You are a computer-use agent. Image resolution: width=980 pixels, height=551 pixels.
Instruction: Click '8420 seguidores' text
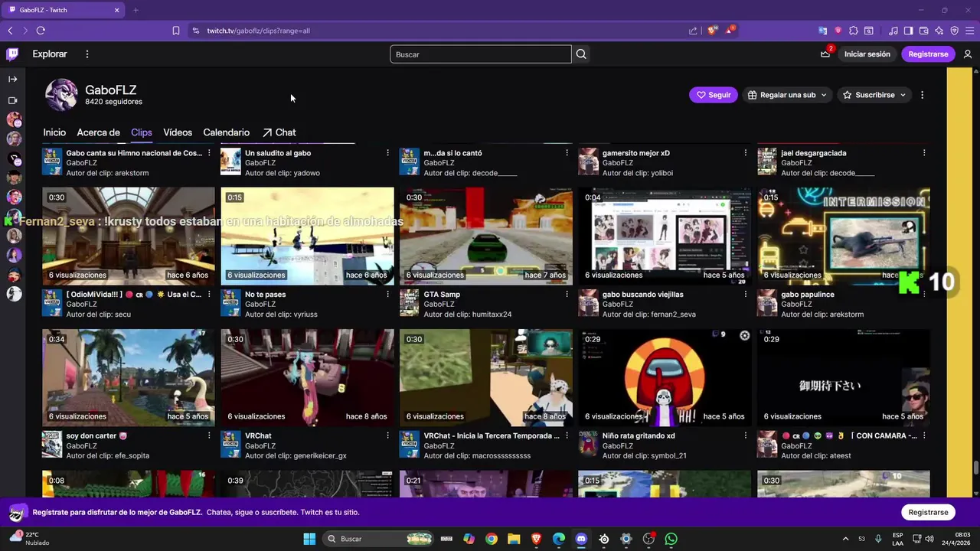click(113, 102)
